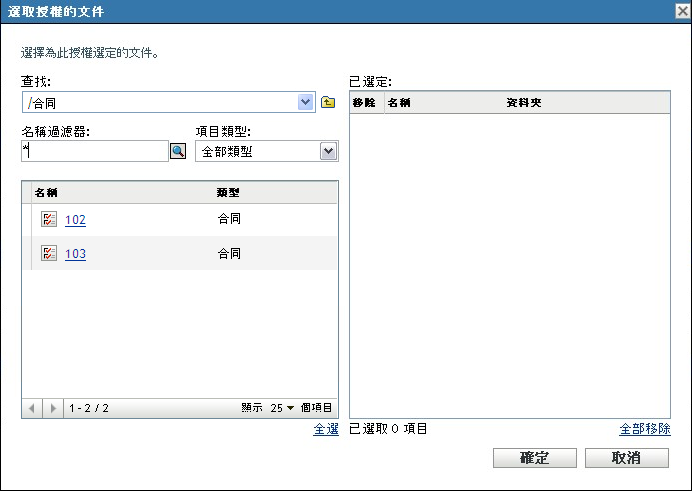Click the contract icon beside 102
This screenshot has width=692, height=491.
point(49,219)
